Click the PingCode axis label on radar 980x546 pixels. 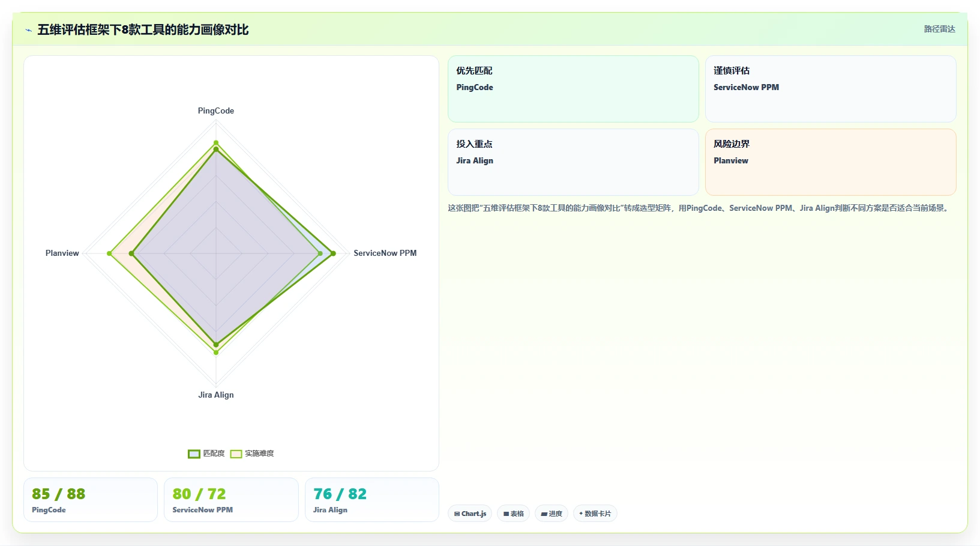(216, 111)
